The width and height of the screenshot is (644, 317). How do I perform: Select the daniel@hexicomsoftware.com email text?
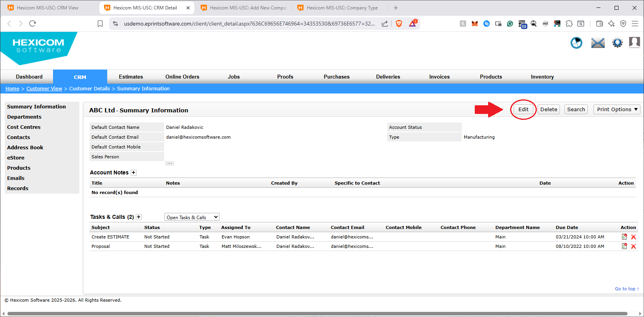click(x=198, y=137)
